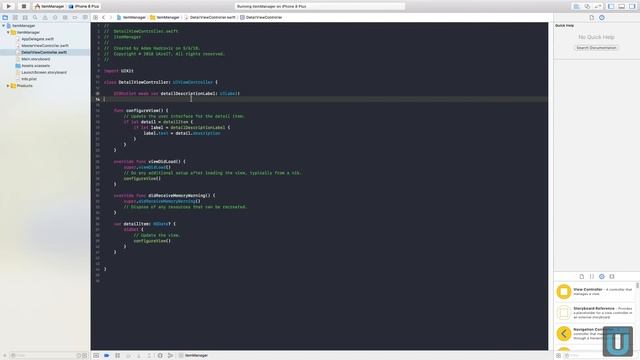Image resolution: width=640 pixels, height=360 pixels.
Task: Click Simulate Location arrow in debug bar
Action: tap(170, 356)
